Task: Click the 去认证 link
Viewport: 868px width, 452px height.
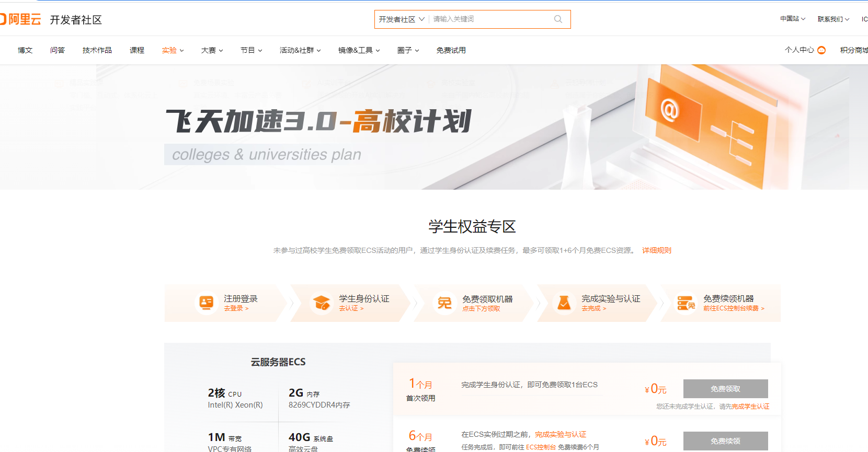Action: (351, 308)
